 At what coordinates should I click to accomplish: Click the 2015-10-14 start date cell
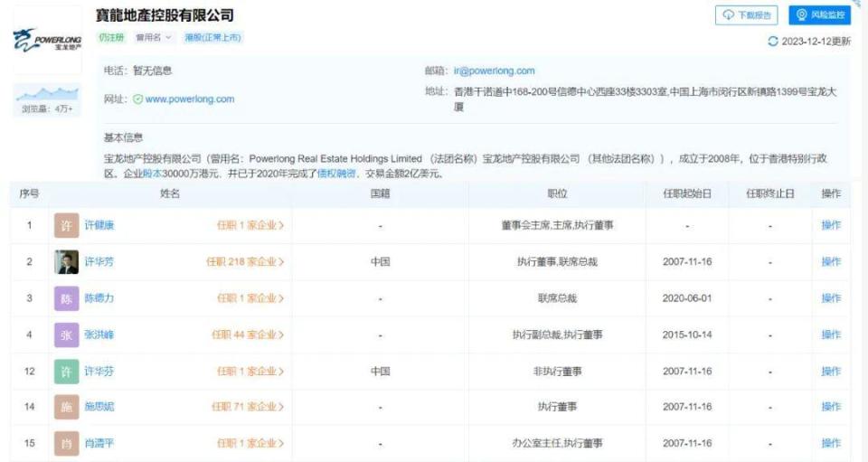687,335
